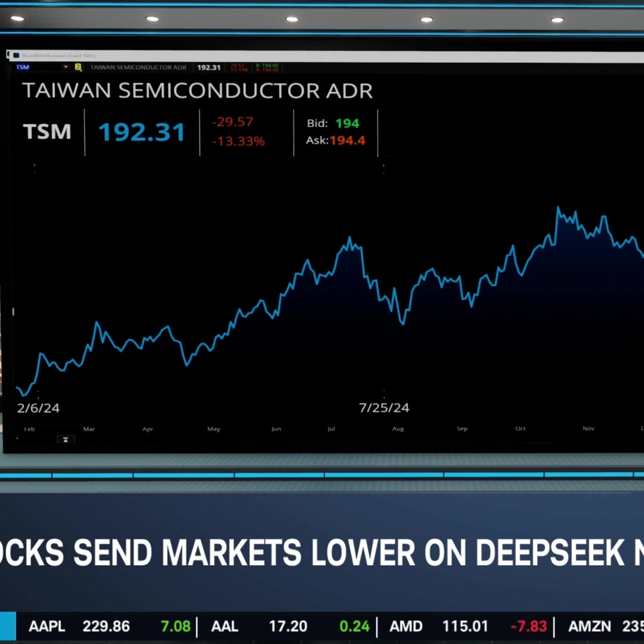Click the -29.57 price change value
Screen dimensions: 644x644
click(233, 122)
